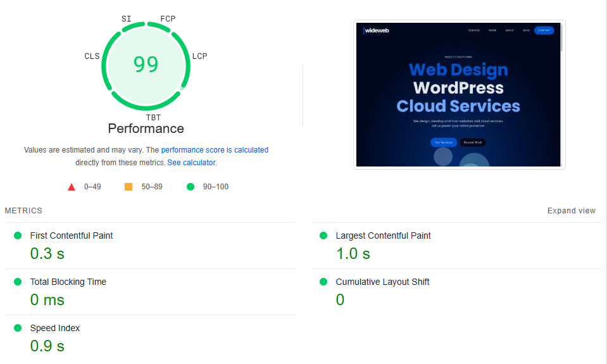This screenshot has height=364, width=607.
Task: Click the Our Services button in the preview
Action: 443,142
